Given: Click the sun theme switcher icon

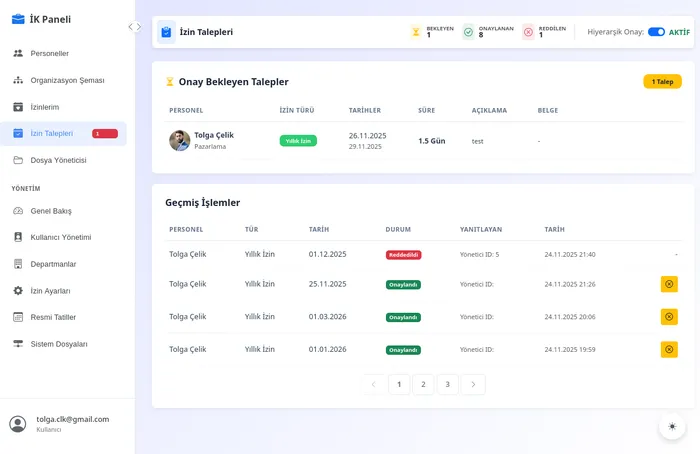Looking at the screenshot, I should pyautogui.click(x=672, y=427).
